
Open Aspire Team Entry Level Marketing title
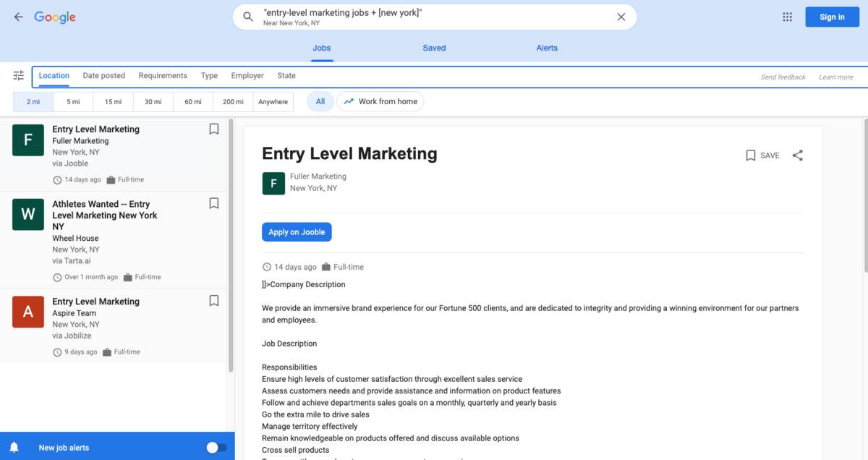click(x=95, y=302)
